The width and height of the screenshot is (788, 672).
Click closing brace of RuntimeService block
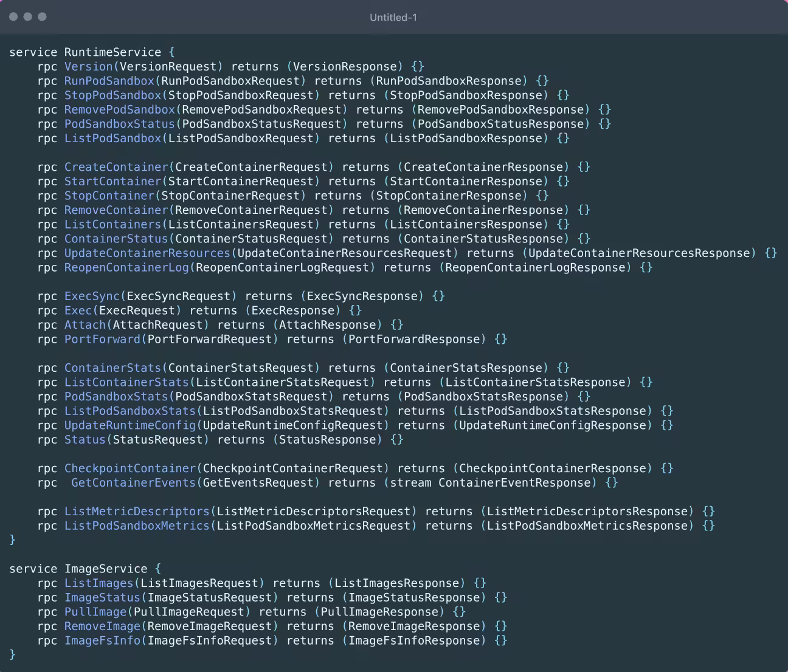(13, 540)
